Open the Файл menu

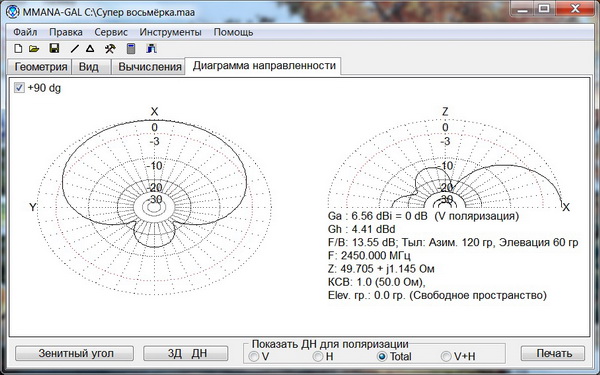tap(25, 32)
